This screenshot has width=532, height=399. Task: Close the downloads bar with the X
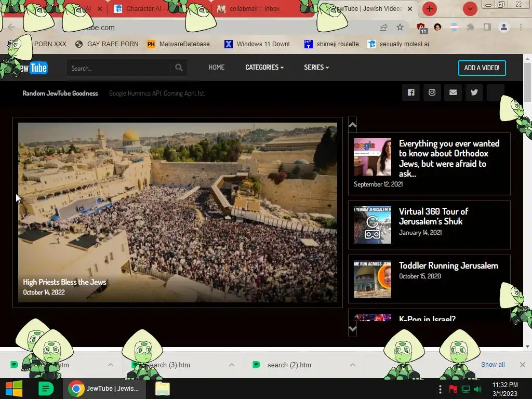(x=523, y=365)
